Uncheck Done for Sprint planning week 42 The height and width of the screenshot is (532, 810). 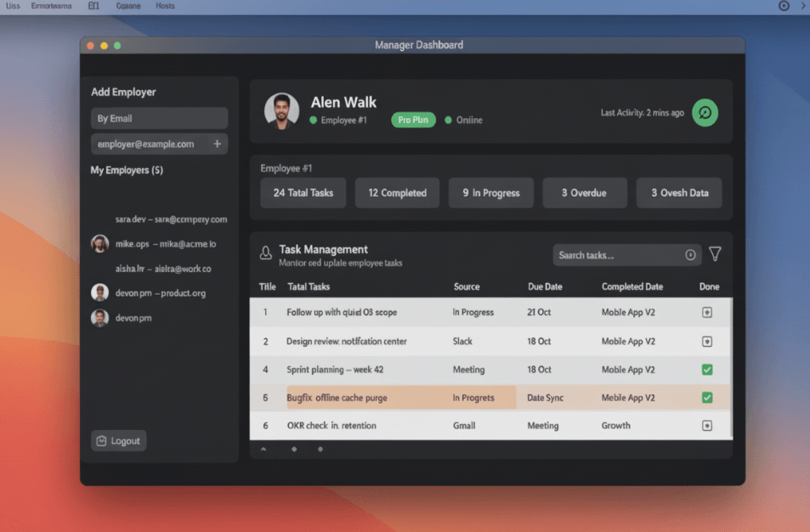[707, 369]
